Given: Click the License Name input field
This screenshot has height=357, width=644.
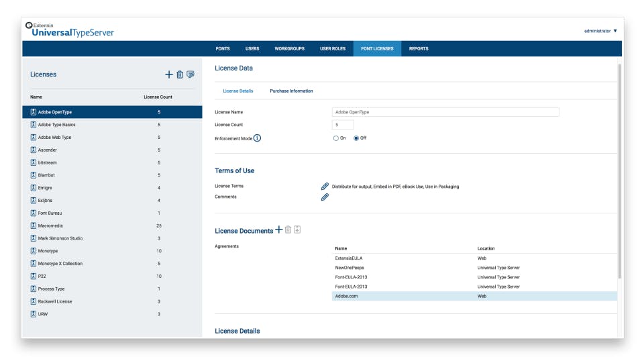Looking at the screenshot, I should (445, 112).
